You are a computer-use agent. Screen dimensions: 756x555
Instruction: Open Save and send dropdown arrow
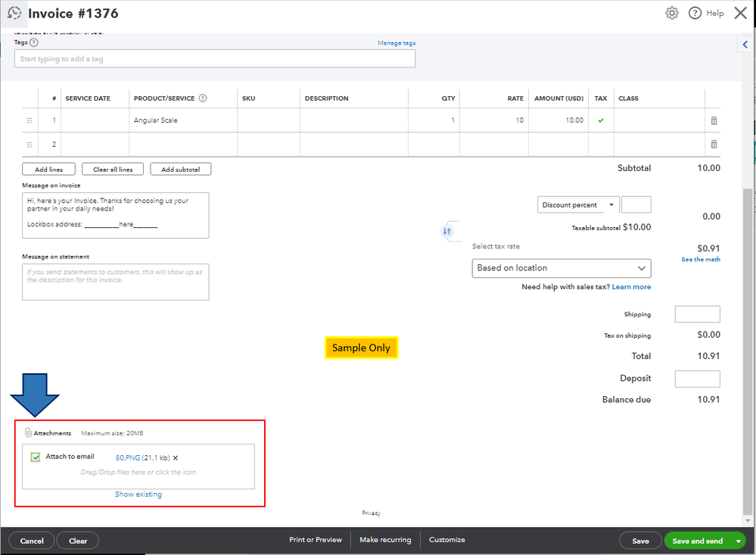(738, 541)
